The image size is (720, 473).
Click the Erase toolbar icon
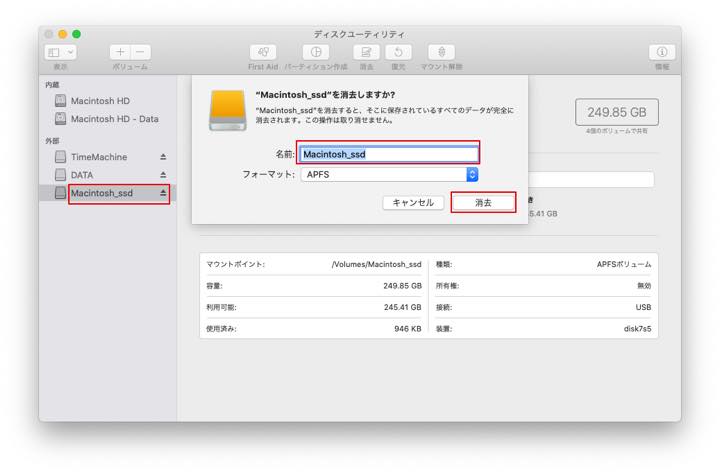click(x=366, y=52)
